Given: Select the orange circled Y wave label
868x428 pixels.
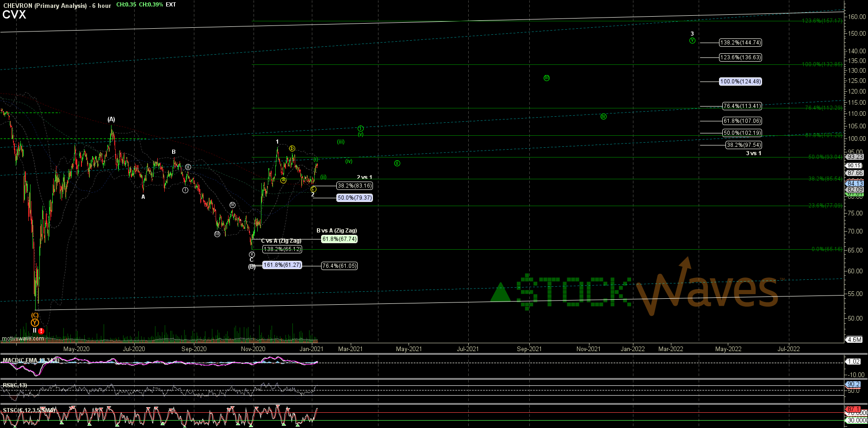Looking at the screenshot, I should tap(35, 322).
